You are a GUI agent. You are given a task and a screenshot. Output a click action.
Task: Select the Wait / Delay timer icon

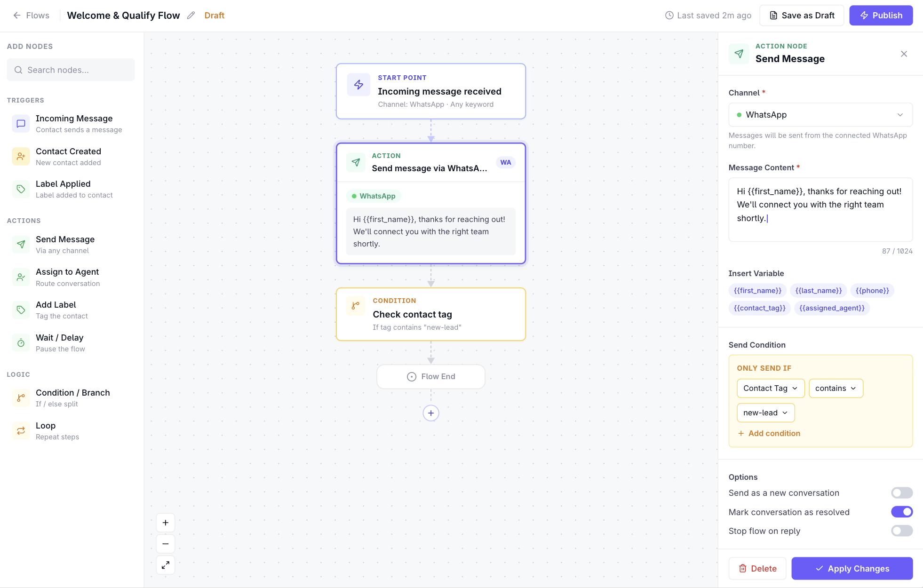[21, 343]
